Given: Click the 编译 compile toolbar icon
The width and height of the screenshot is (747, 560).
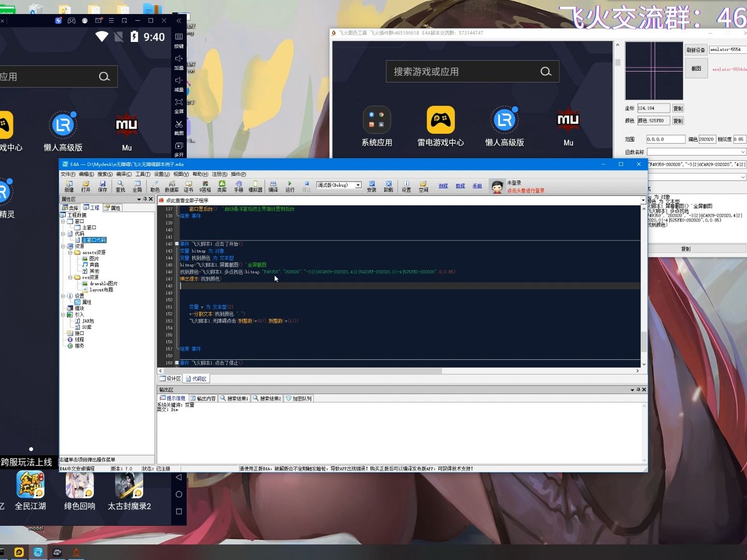Looking at the screenshot, I should (273, 186).
